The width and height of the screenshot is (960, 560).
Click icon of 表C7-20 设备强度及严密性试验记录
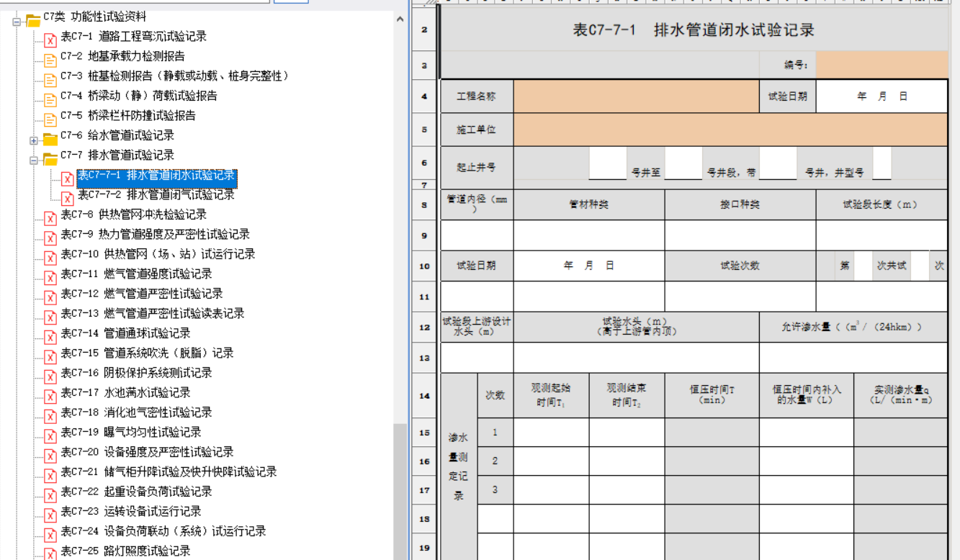[50, 456]
